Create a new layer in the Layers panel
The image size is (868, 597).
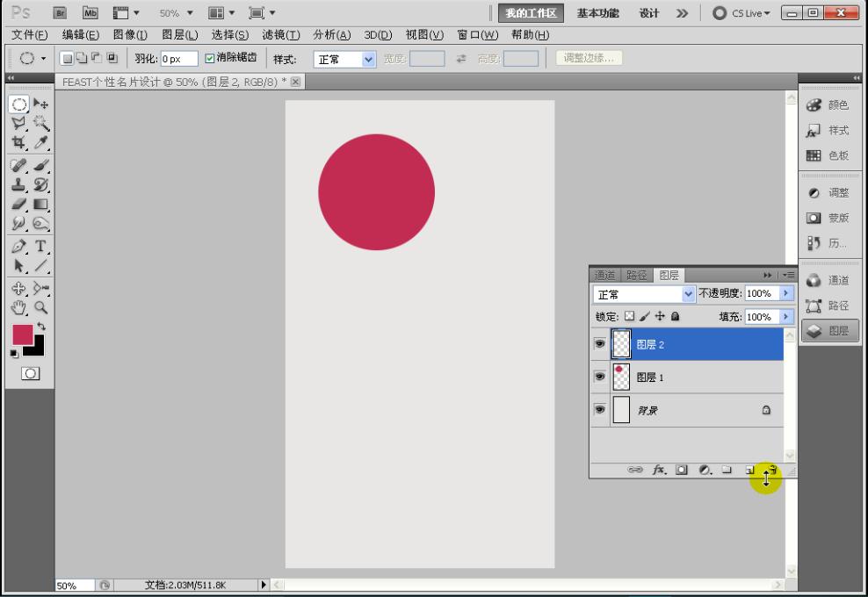point(749,471)
